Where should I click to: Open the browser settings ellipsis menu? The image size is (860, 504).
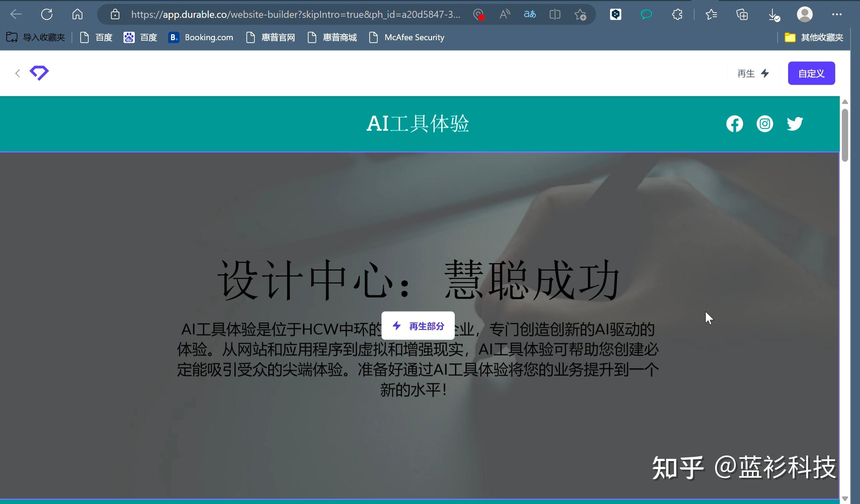click(837, 14)
